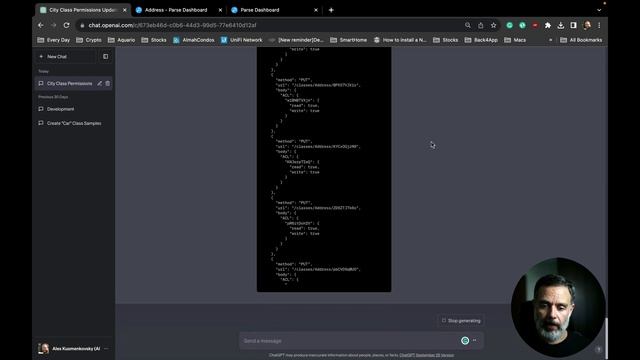The image size is (640, 360).
Task: Open the first green Grammarly extension icon
Action: pos(509,25)
